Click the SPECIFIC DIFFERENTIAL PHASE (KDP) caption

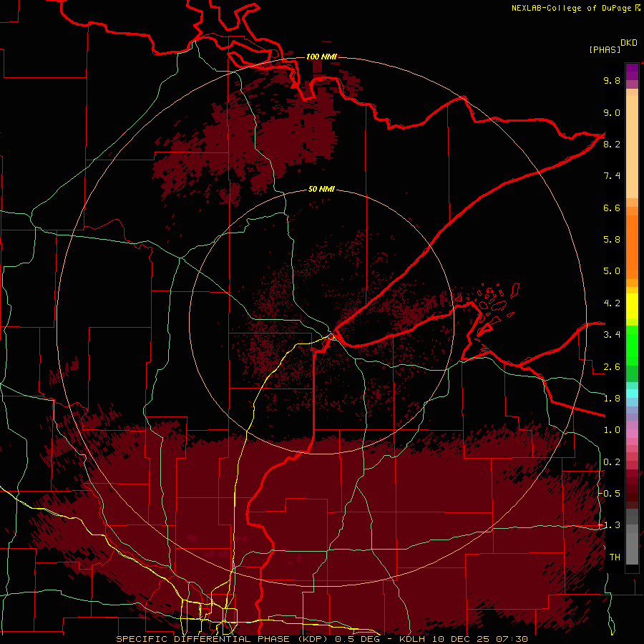pyautogui.click(x=223, y=639)
